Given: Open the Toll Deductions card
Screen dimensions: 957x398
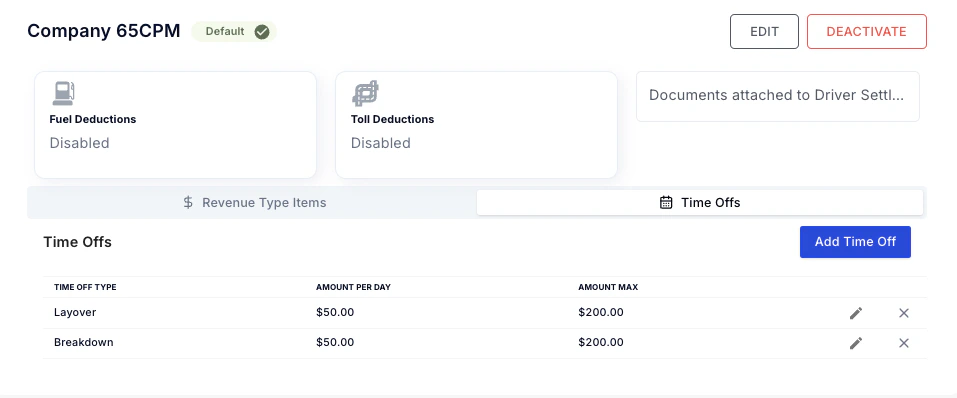Looking at the screenshot, I should [x=476, y=125].
